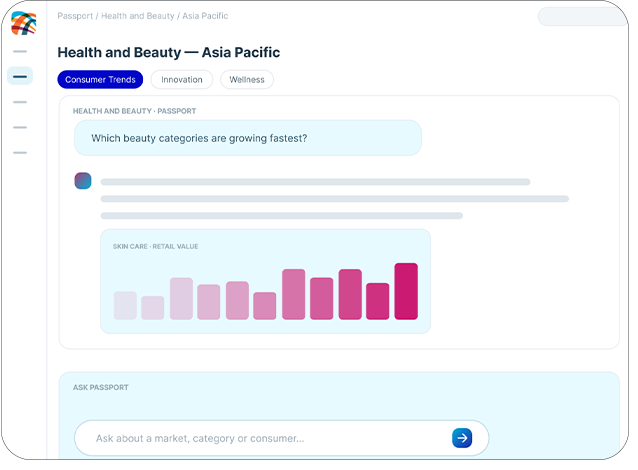Click the top-right placeholder search pill
This screenshot has height=470, width=638.
(x=583, y=17)
